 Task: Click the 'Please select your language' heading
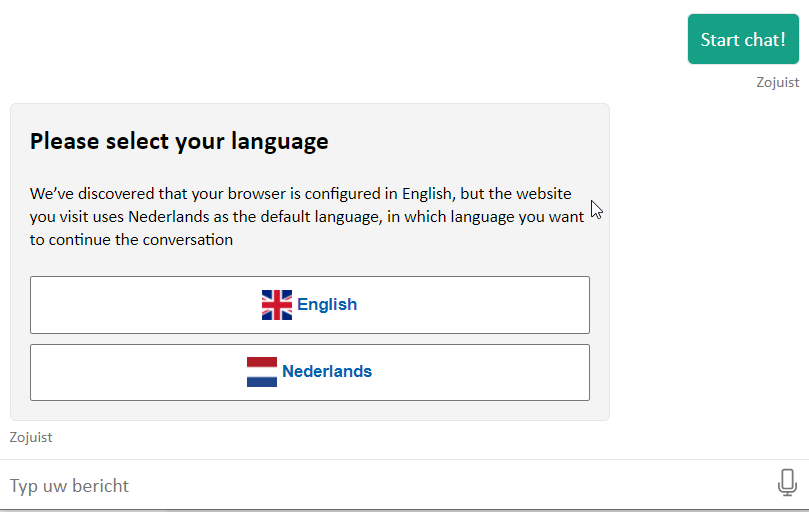[179, 141]
